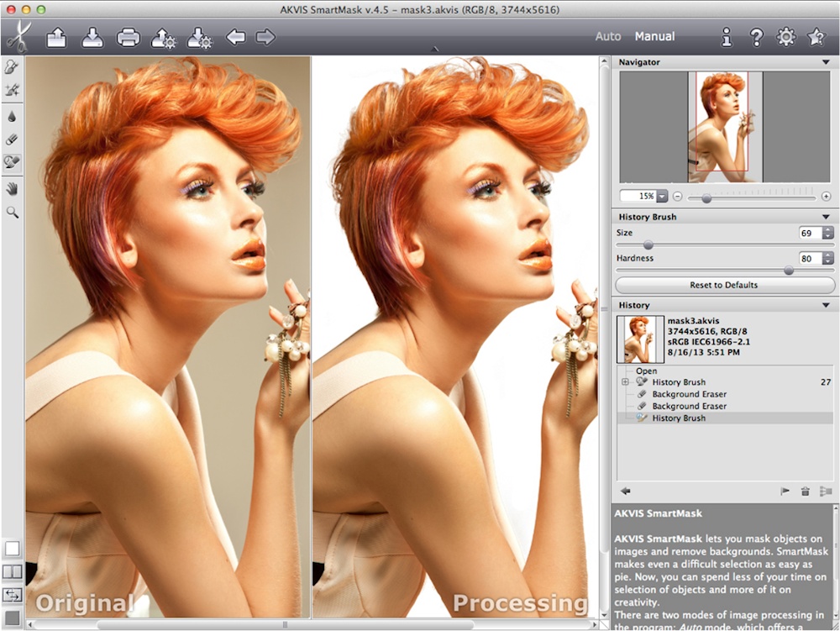Viewport: 840px width, 631px height.
Task: Select the Zoom magnifier tool
Action: (x=13, y=213)
